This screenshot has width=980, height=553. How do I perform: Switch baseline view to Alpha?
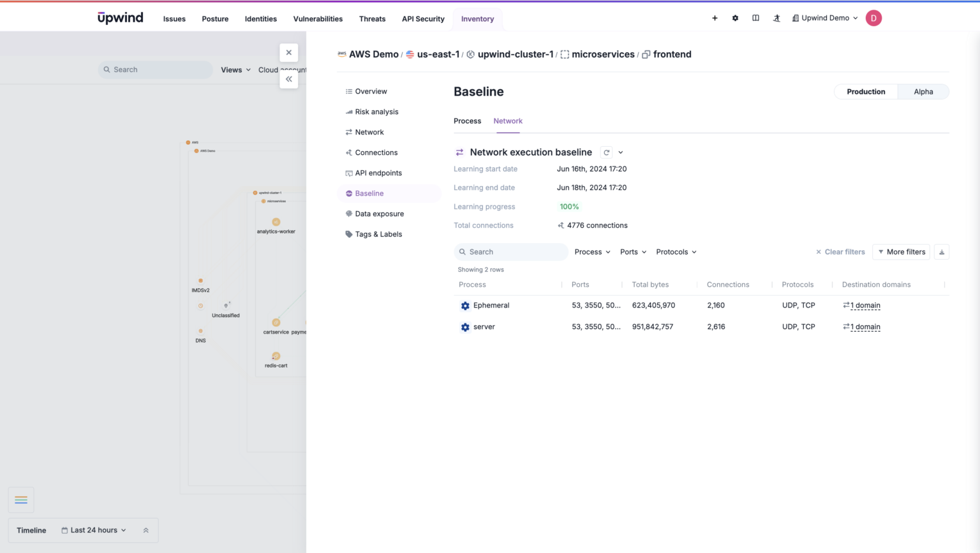[x=923, y=91]
